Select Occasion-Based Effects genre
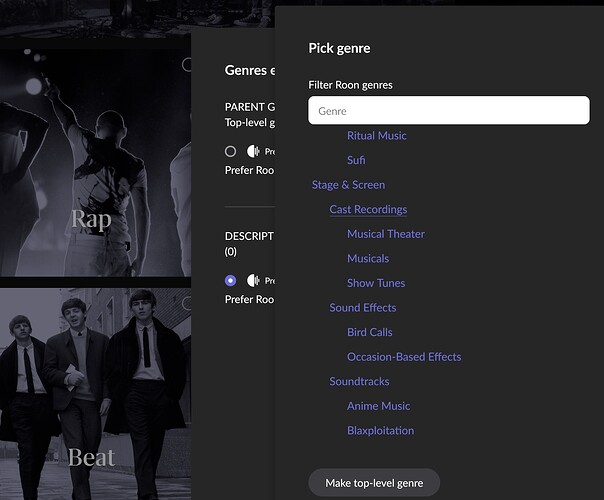The image size is (604, 500). point(404,357)
